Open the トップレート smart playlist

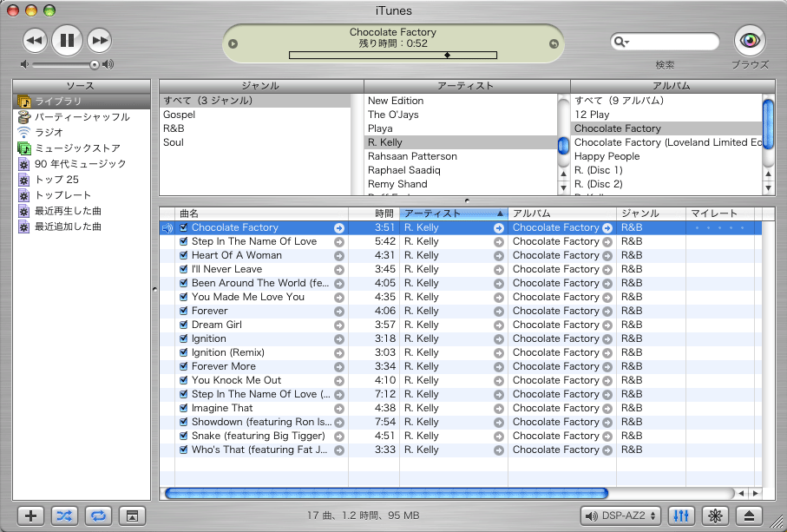[x=82, y=195]
